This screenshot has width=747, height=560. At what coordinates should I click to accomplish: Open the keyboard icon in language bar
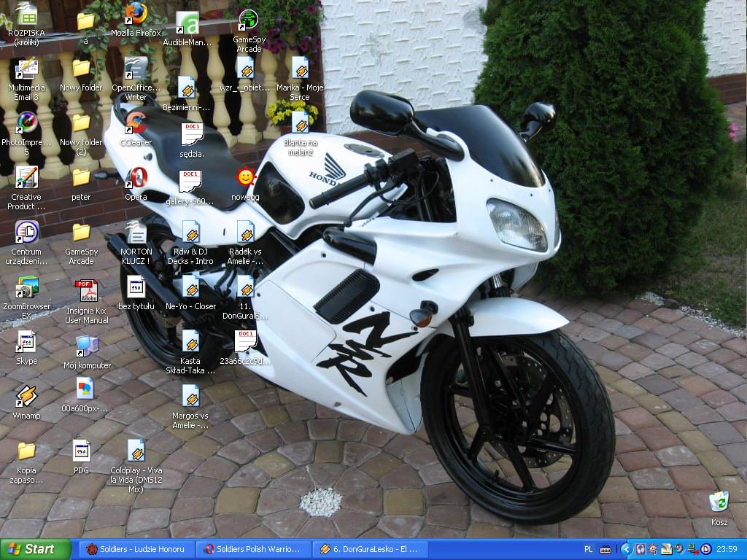[x=605, y=550]
